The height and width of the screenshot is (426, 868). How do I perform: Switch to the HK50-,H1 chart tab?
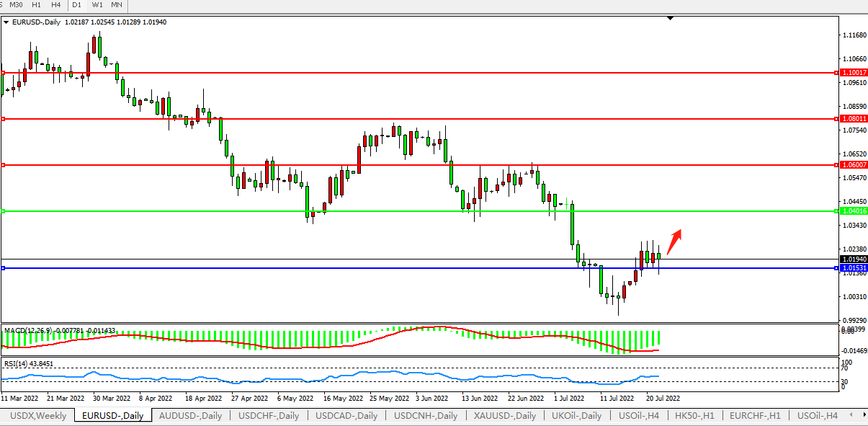(694, 416)
